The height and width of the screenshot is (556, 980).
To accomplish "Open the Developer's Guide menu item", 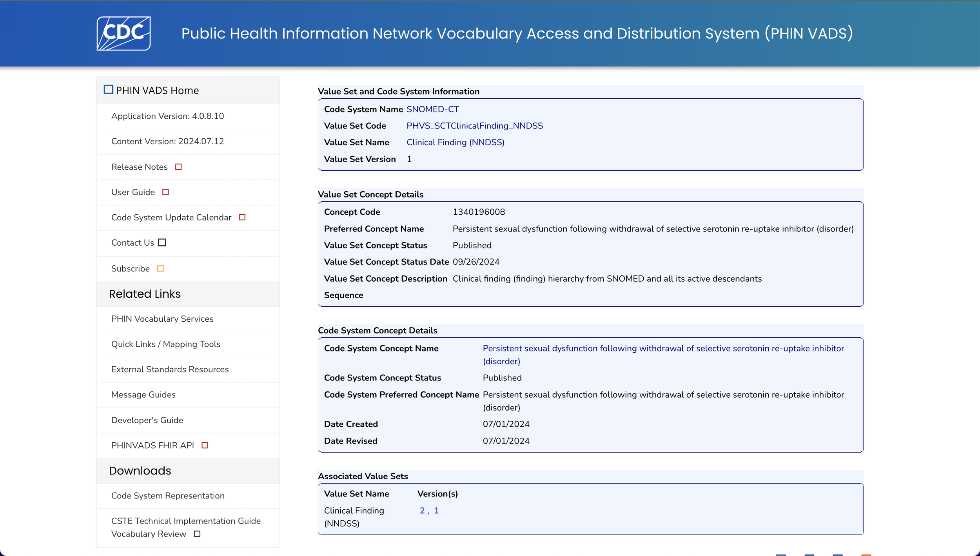I will point(147,420).
